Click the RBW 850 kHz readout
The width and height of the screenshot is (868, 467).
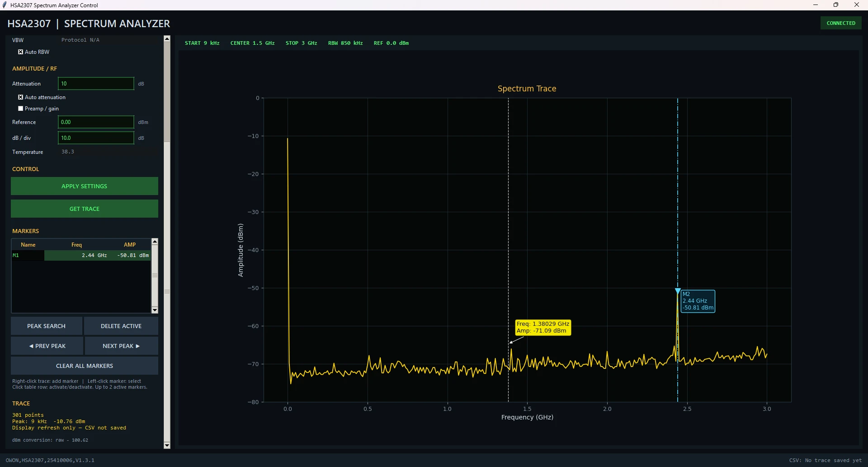[345, 43]
